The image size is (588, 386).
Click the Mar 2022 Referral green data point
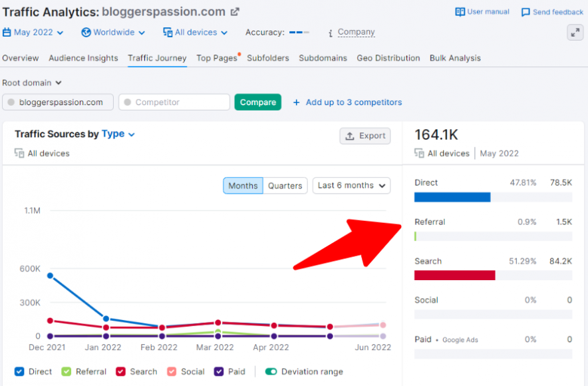point(218,331)
